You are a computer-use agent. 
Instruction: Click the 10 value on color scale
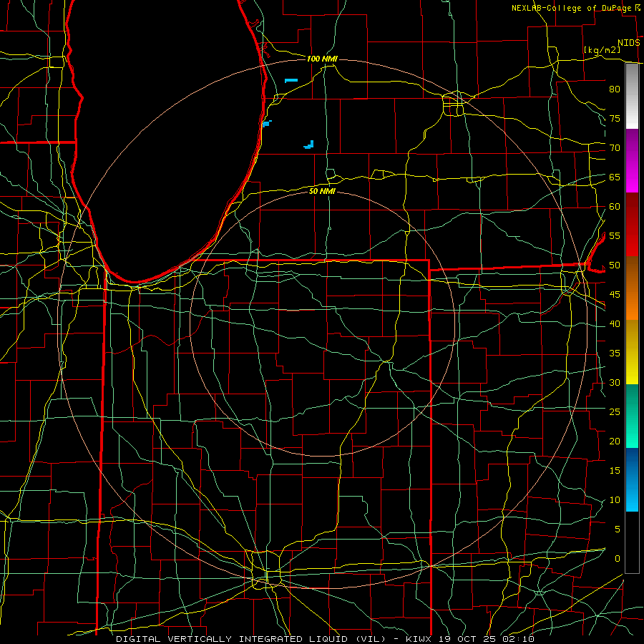[615, 500]
